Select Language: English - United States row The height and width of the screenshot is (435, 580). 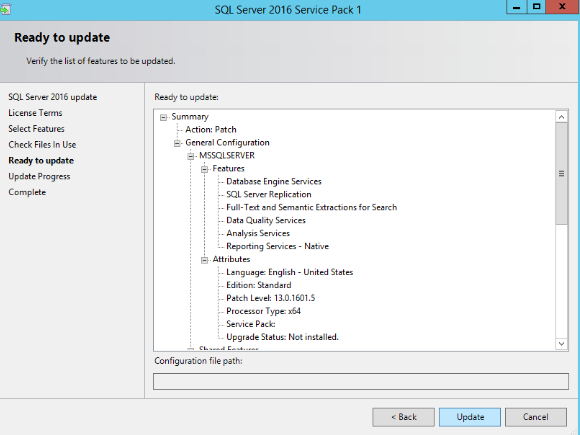click(x=290, y=272)
